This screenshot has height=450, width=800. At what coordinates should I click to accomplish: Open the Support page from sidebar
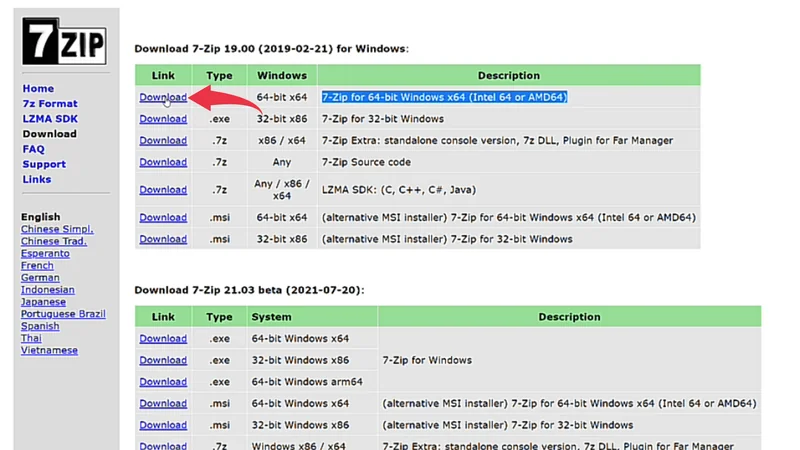pos(44,164)
